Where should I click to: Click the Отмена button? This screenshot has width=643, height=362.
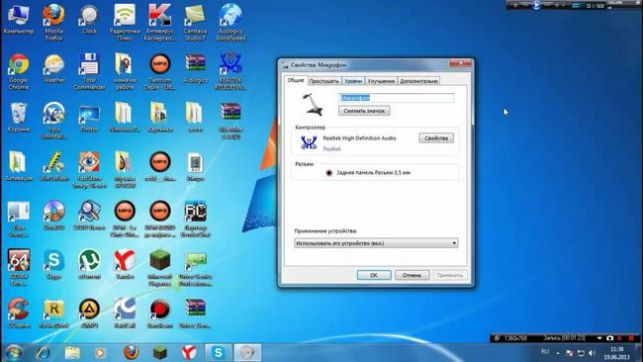(412, 275)
